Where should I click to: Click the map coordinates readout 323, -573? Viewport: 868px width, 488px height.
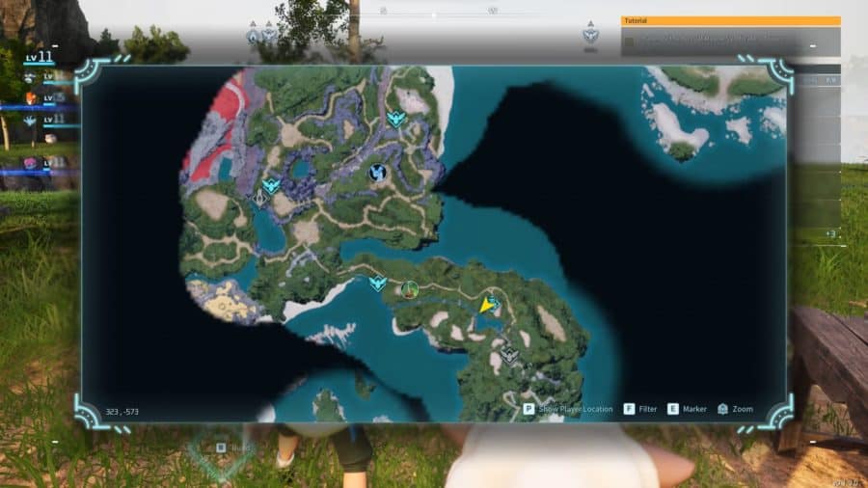(122, 412)
